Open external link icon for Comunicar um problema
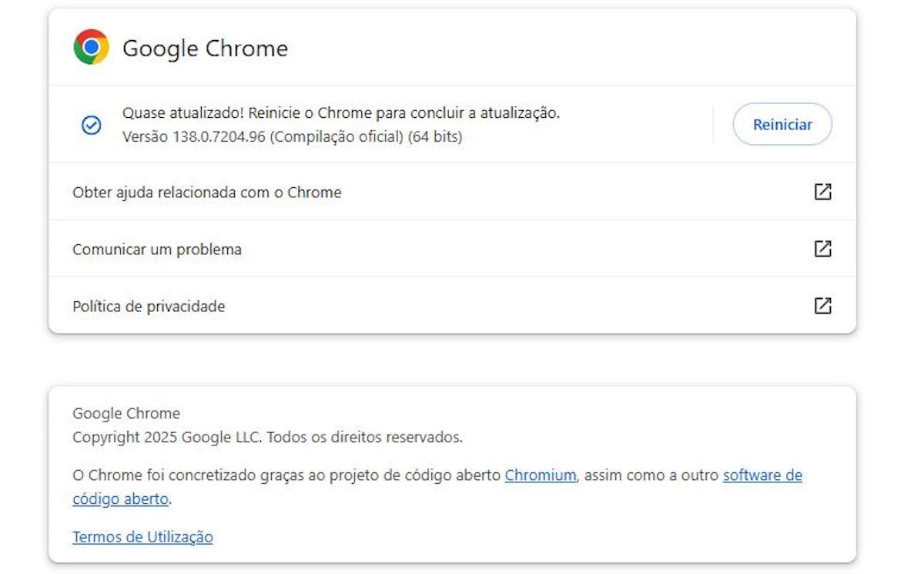 point(822,249)
